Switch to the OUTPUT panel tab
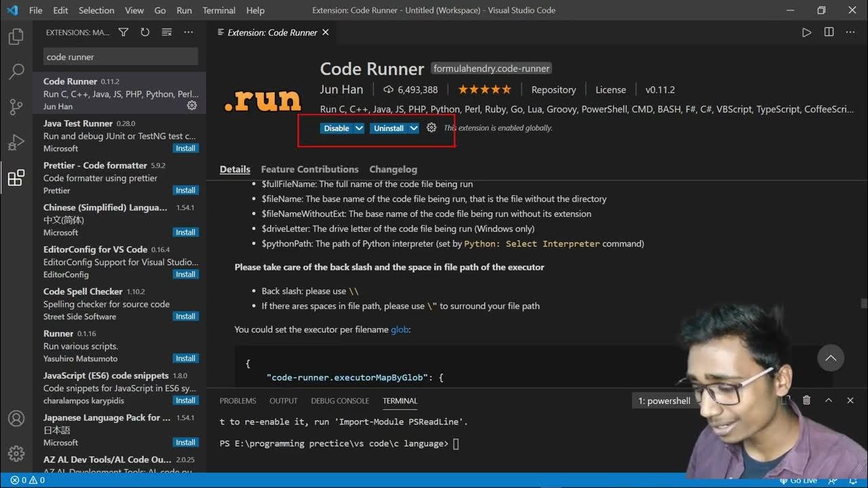The width and height of the screenshot is (868, 488). point(283,401)
